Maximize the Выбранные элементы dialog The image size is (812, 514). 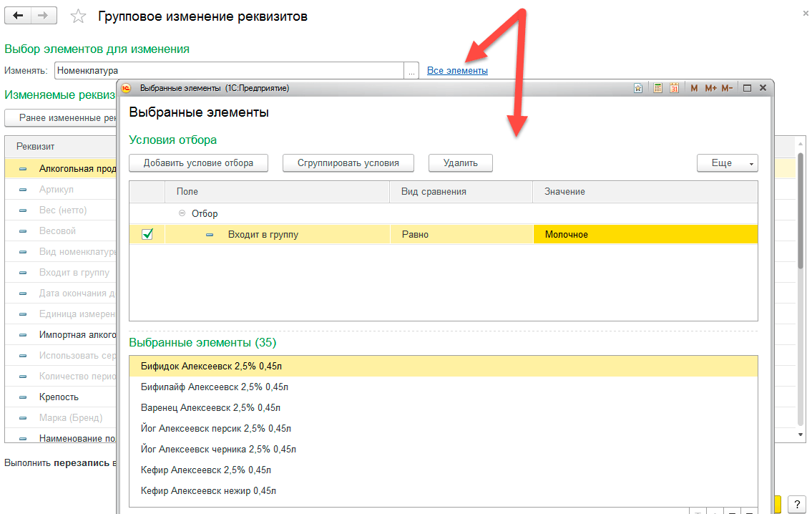(747, 88)
